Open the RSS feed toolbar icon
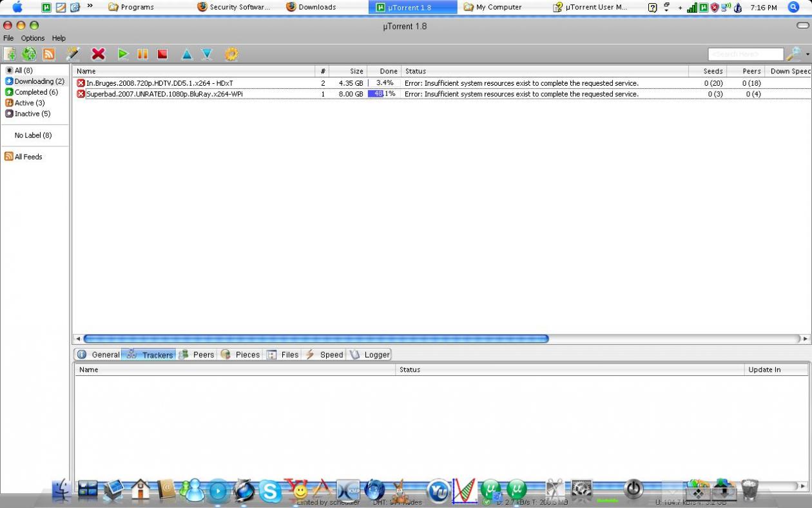812x508 pixels. 48,54
